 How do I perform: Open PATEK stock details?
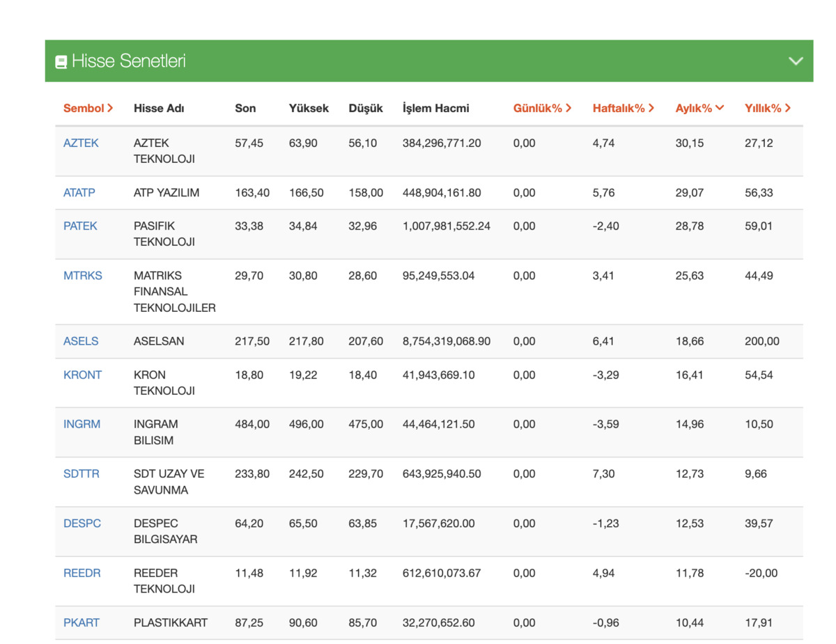(80, 226)
